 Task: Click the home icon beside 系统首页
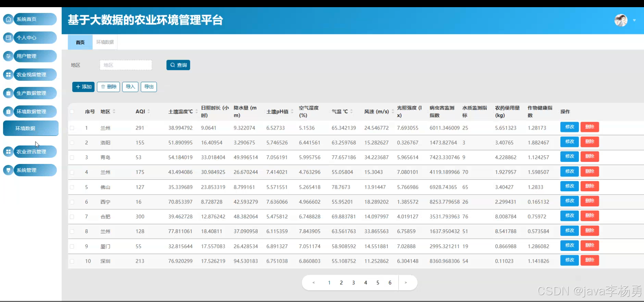pyautogui.click(x=8, y=19)
